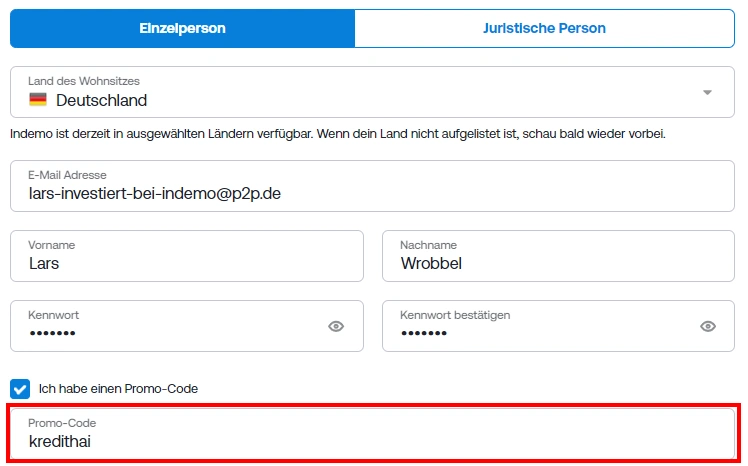This screenshot has width=748, height=466.
Task: Click the Kennwort bestätigen field label
Action: point(455,315)
